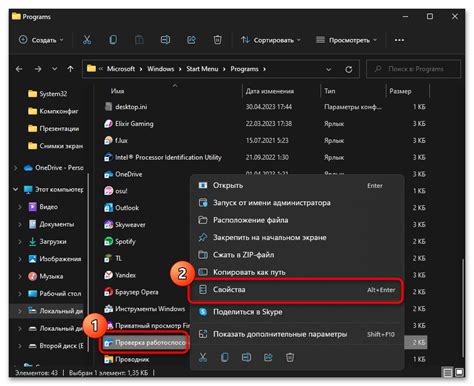Click the Share icon in context menu
474x386 pixels.
268,357
